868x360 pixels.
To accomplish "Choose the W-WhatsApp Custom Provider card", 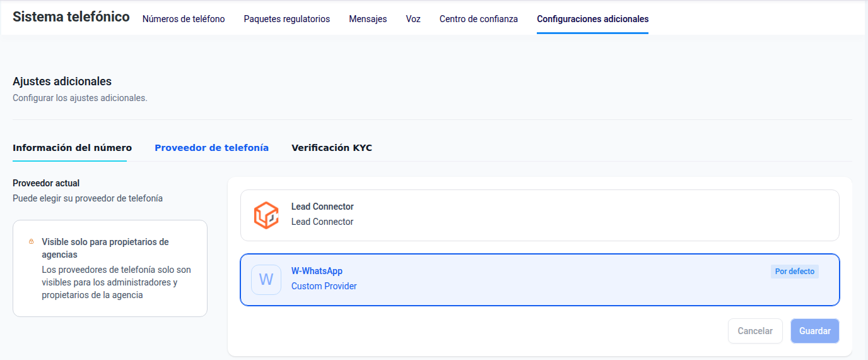I will [540, 279].
